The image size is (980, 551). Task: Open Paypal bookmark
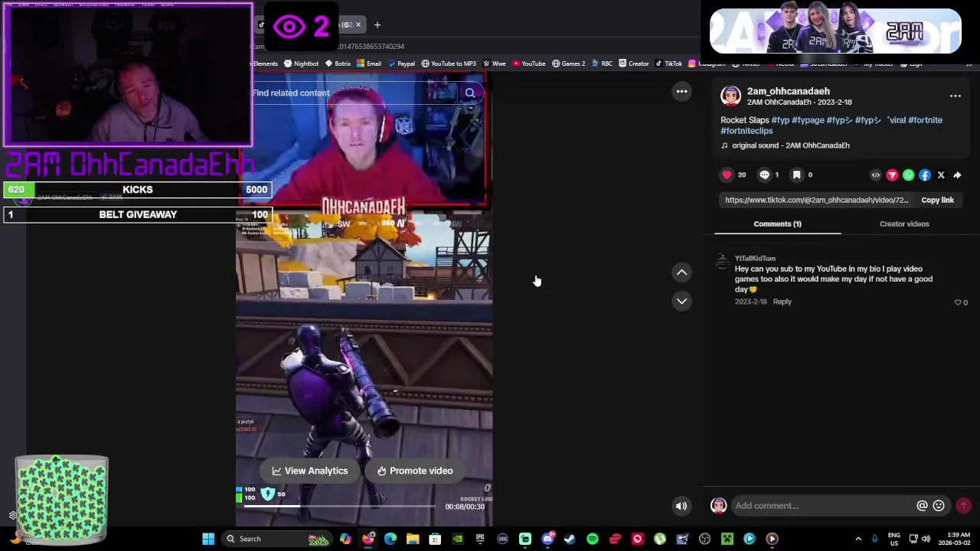click(401, 64)
